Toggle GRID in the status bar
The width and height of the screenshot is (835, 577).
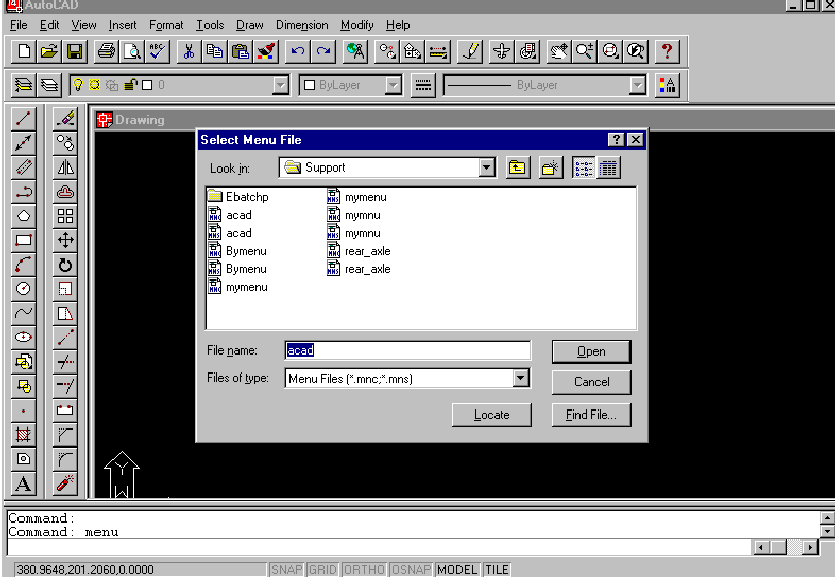click(322, 570)
